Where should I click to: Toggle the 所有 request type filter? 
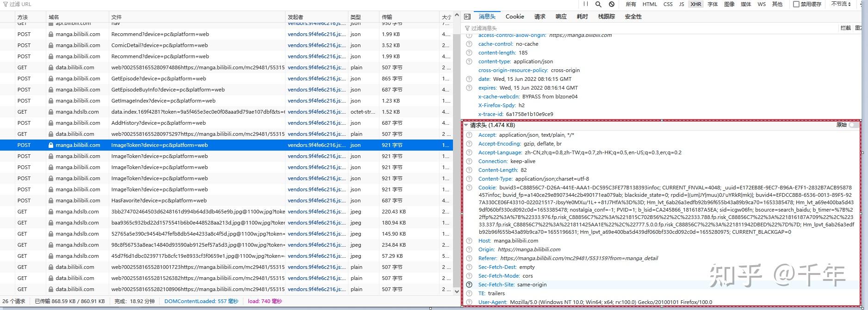631,4
